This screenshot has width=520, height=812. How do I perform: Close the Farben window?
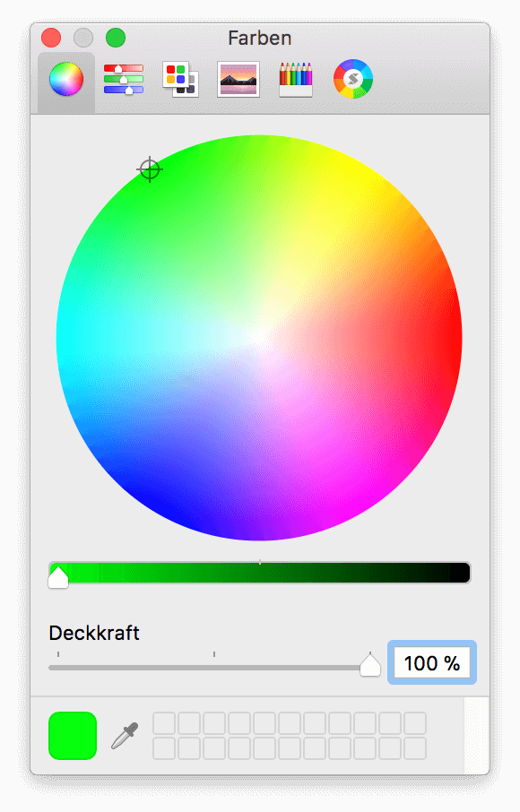51,38
